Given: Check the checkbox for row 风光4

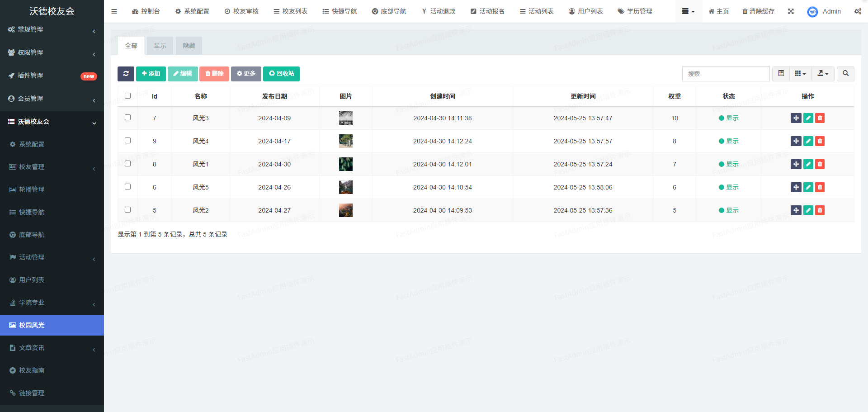Looking at the screenshot, I should point(127,141).
